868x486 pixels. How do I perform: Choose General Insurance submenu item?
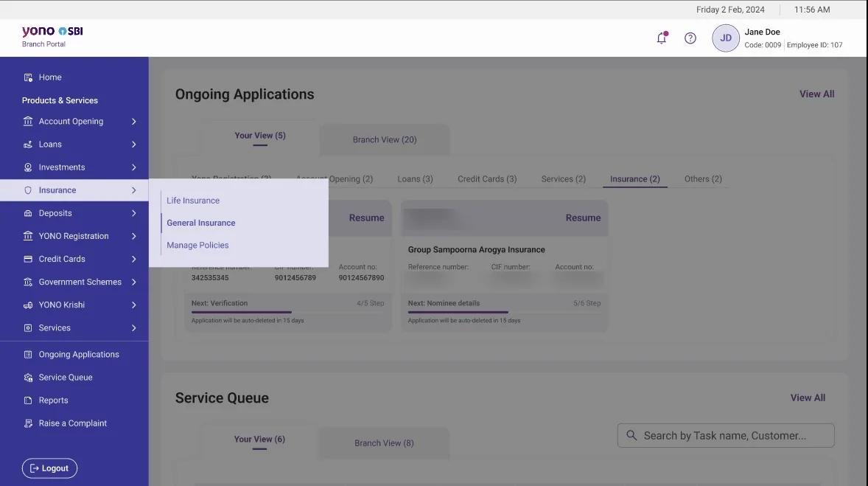click(201, 223)
